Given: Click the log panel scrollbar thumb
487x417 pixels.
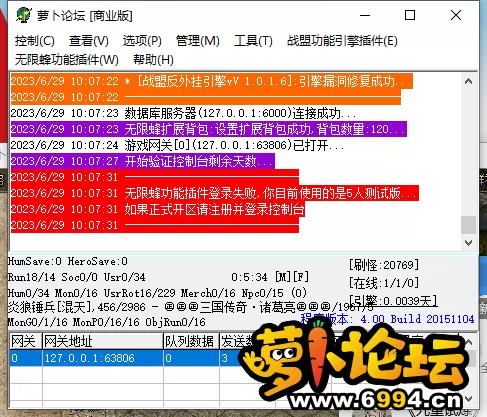Looking at the screenshot, I should tap(468, 225).
